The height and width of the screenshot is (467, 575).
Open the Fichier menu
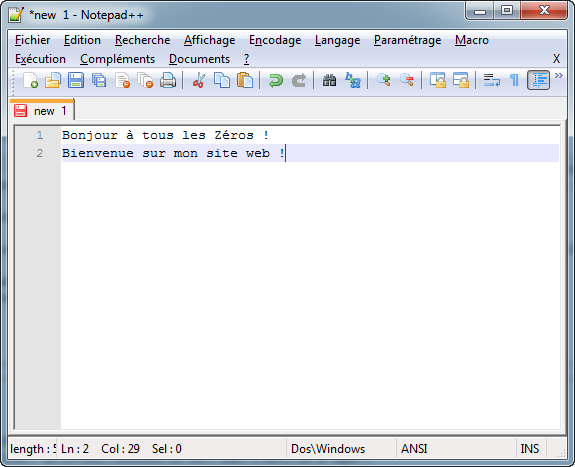(x=32, y=40)
